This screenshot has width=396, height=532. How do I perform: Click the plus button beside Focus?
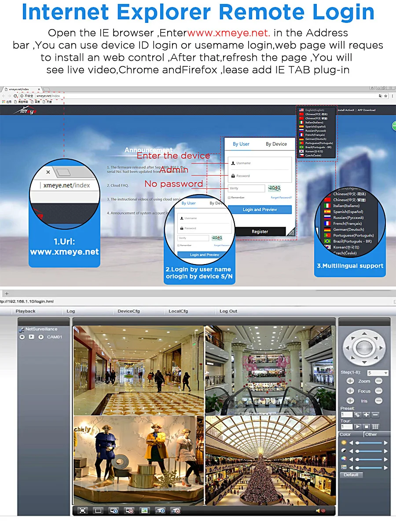point(350,391)
